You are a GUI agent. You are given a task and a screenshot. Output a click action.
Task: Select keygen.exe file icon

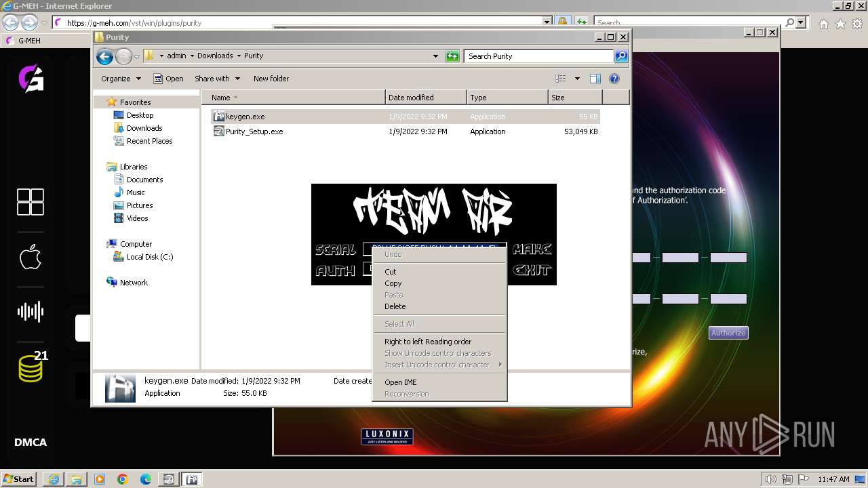tap(219, 117)
